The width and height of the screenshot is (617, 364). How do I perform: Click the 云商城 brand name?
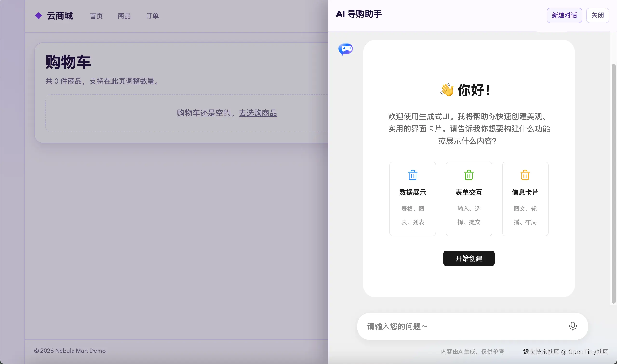click(60, 16)
